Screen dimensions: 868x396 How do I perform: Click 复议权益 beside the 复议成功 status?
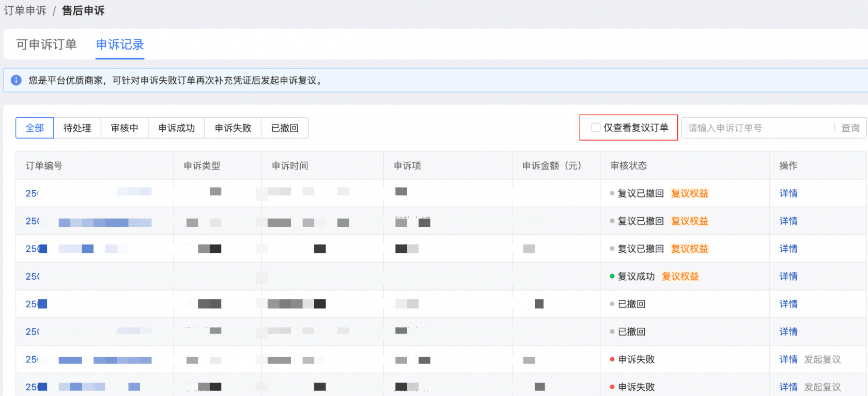tap(680, 277)
